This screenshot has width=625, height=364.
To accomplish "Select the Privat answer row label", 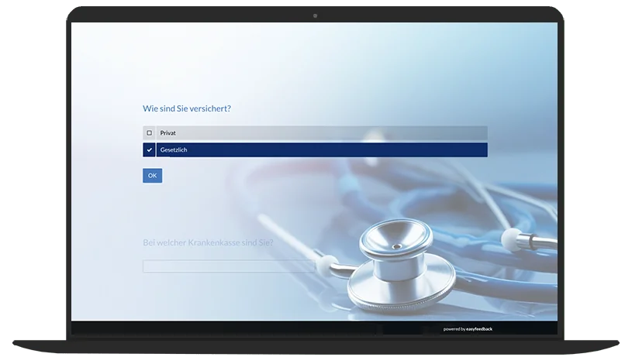I will 168,133.
